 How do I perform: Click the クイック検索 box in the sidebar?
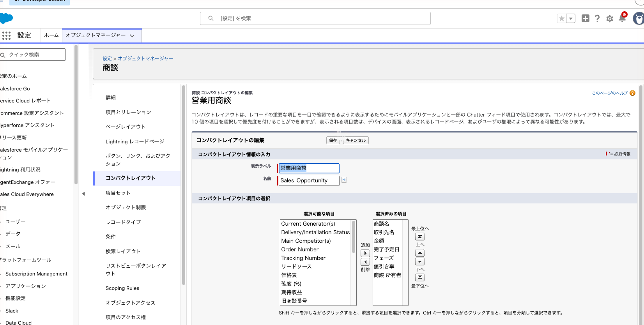[33, 55]
